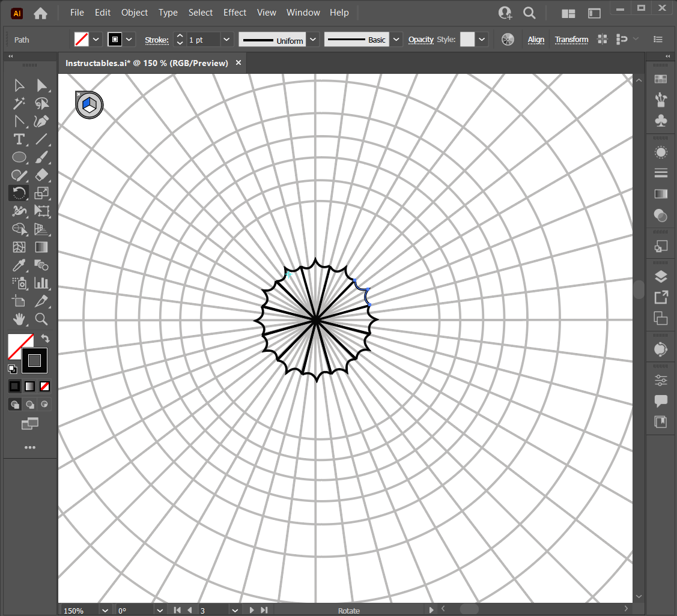Screen dimensions: 677x616
Task: Open the zoom level dropdown at 150%
Action: (x=106, y=611)
